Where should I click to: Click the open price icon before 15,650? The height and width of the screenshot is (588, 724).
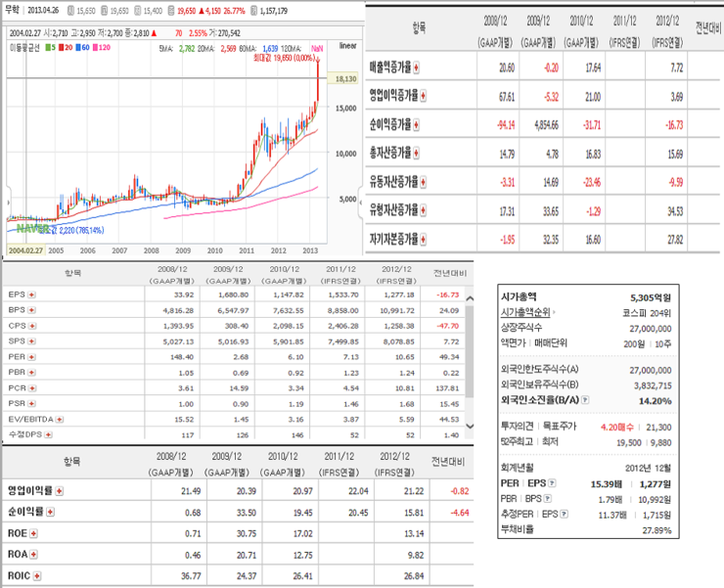coord(70,10)
